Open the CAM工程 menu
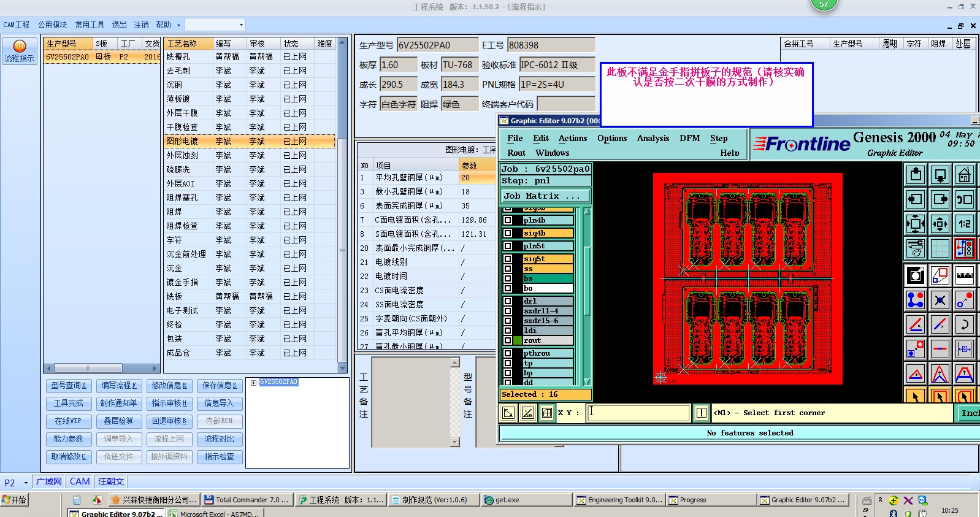This screenshot has height=517, width=980. click(17, 25)
